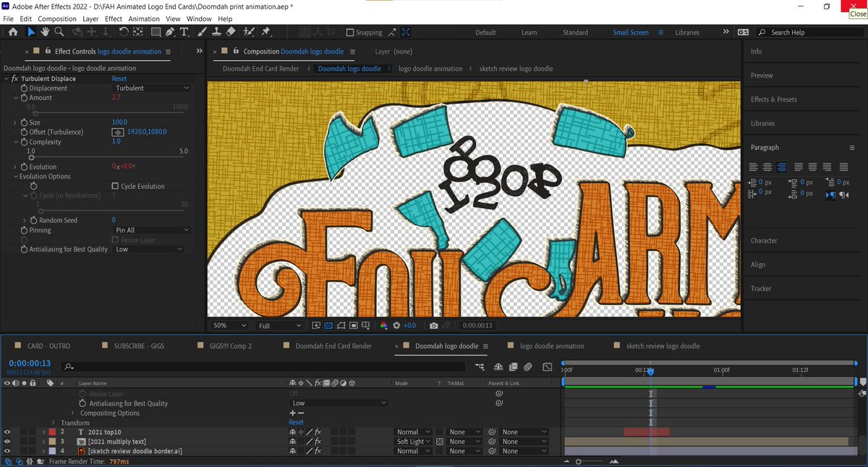The width and height of the screenshot is (868, 467).
Task: Open the Effect menu
Action: coord(114,19)
